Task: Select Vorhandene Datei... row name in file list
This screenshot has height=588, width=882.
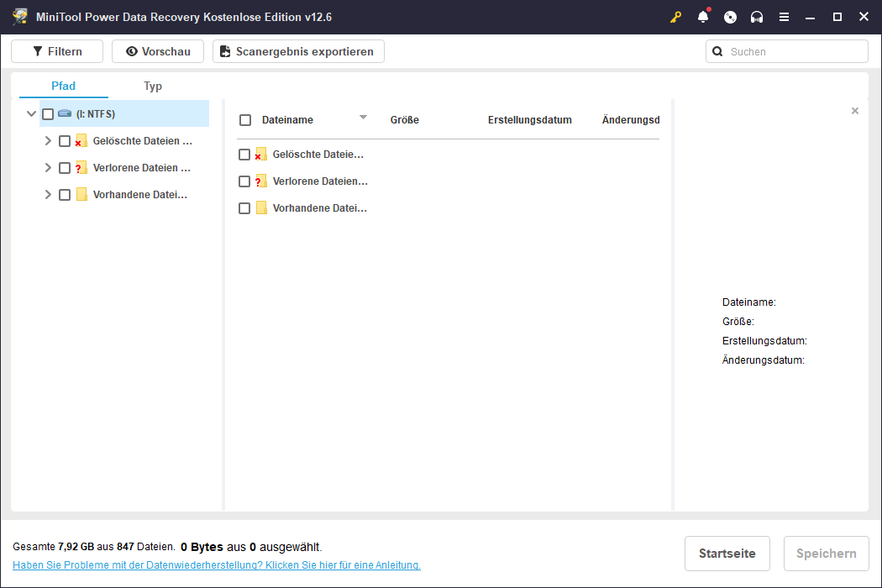Action: click(320, 208)
